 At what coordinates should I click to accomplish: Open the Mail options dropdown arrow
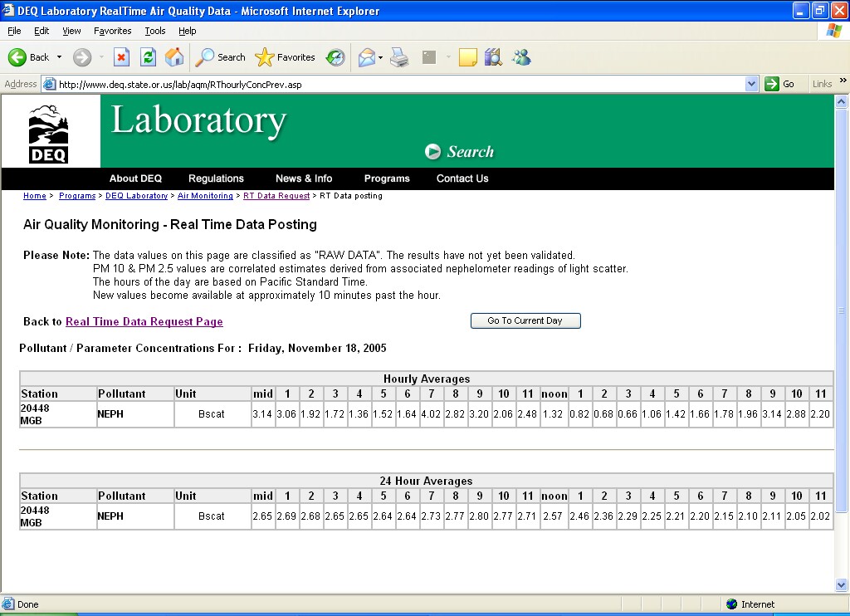380,57
